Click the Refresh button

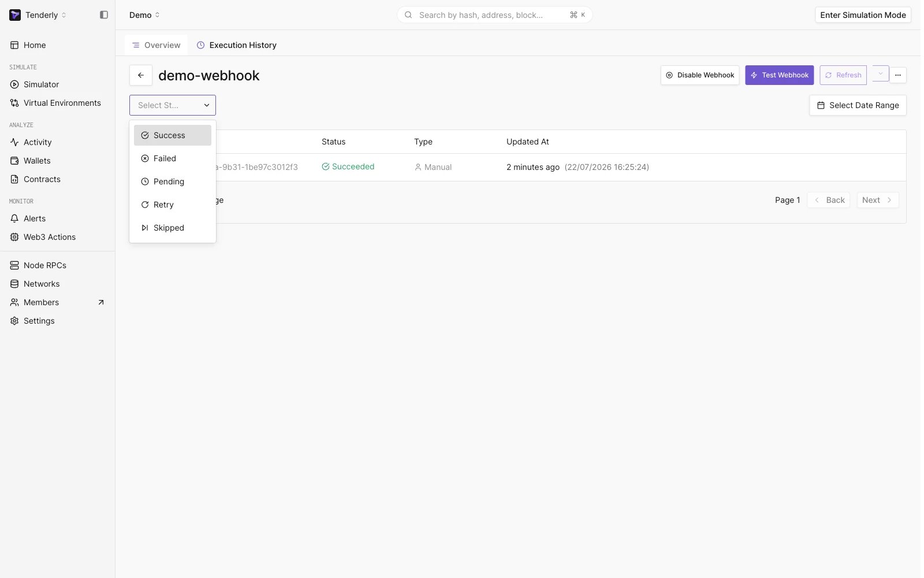(843, 75)
